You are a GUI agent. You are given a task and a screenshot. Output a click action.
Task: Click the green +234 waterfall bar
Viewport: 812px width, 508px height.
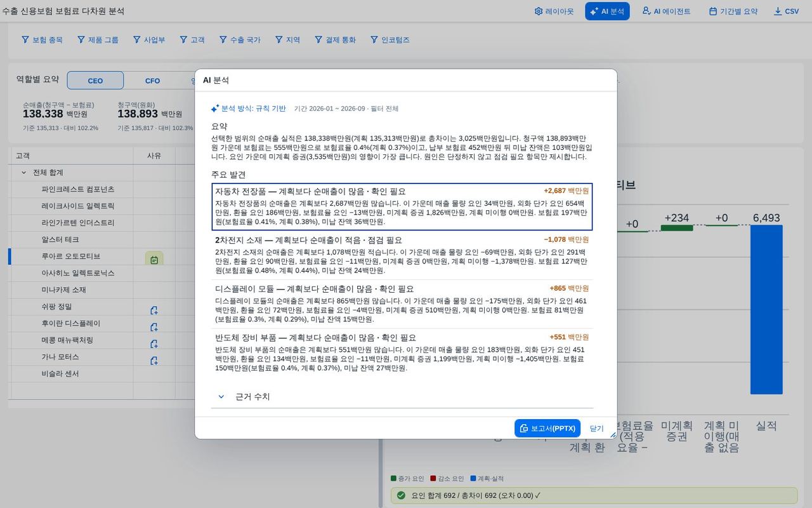point(676,227)
